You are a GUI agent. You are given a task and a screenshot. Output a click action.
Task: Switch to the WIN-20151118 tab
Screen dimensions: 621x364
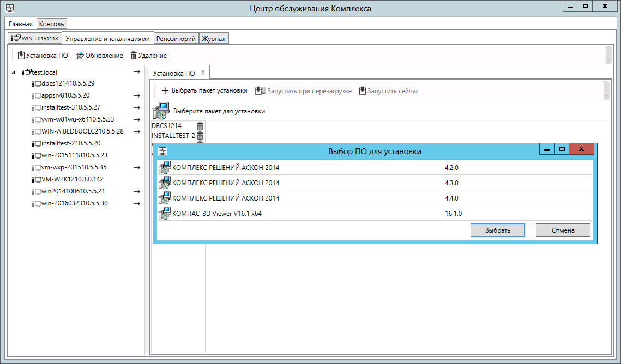pyautogui.click(x=34, y=38)
